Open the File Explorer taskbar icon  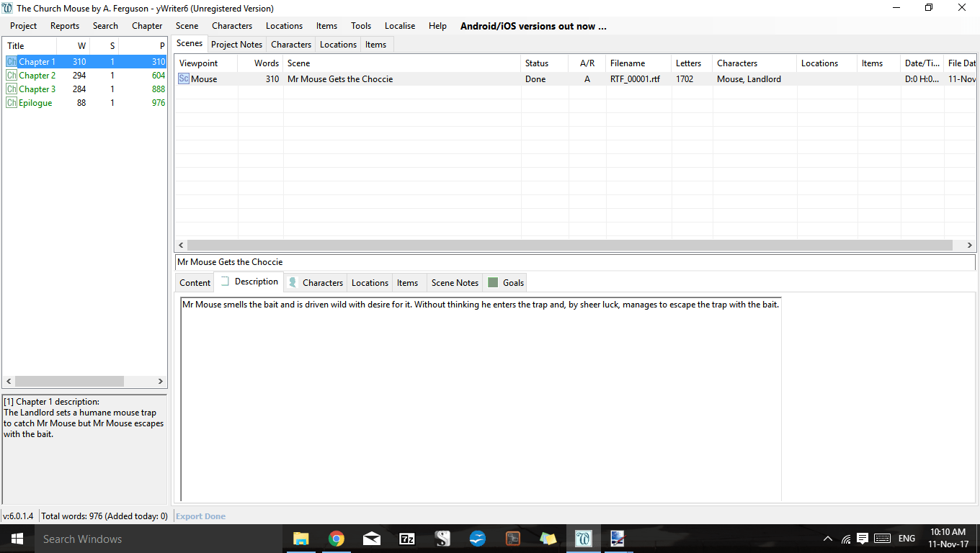tap(300, 539)
